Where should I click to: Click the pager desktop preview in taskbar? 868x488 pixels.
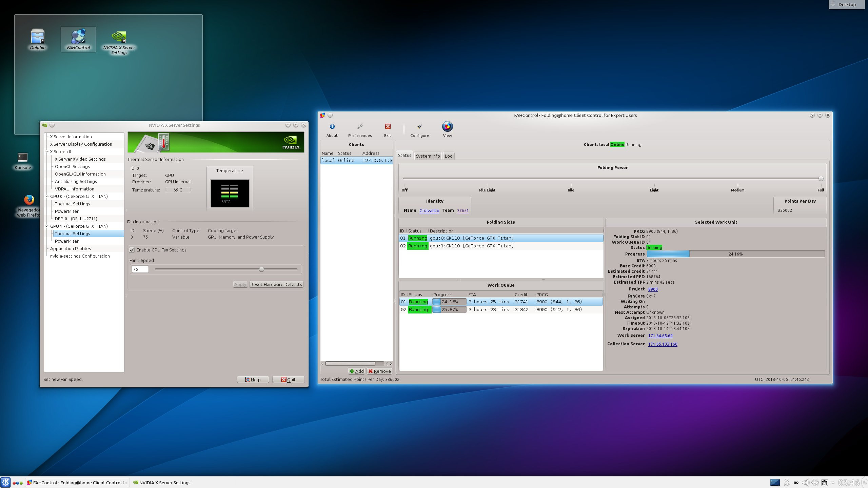click(x=775, y=483)
